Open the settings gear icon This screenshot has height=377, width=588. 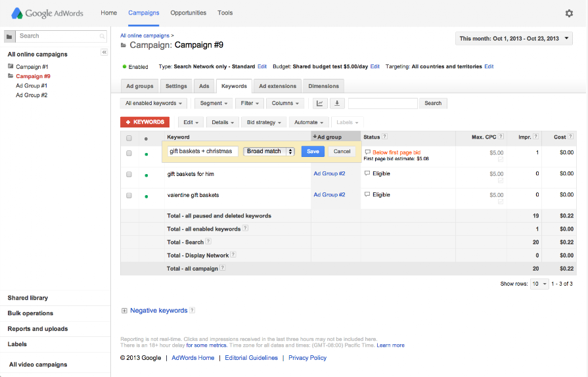(x=569, y=13)
